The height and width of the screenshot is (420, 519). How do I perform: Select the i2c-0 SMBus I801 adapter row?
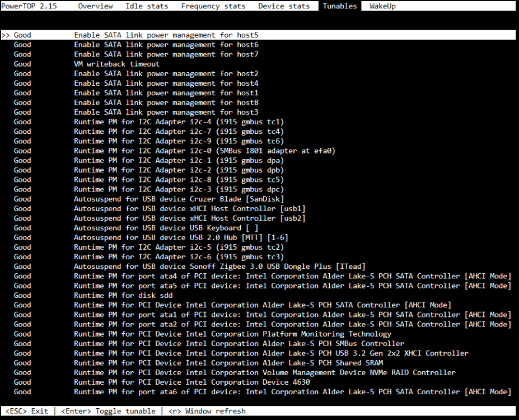[x=258, y=151]
